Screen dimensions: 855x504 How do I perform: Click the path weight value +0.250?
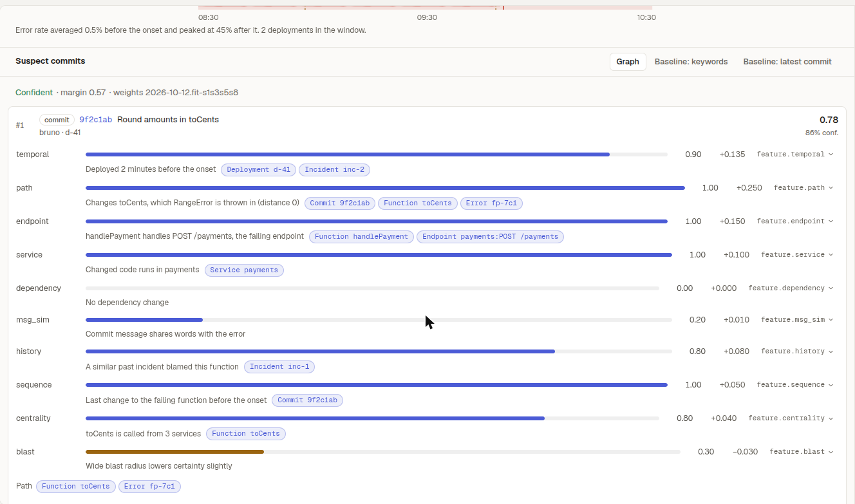pyautogui.click(x=749, y=188)
